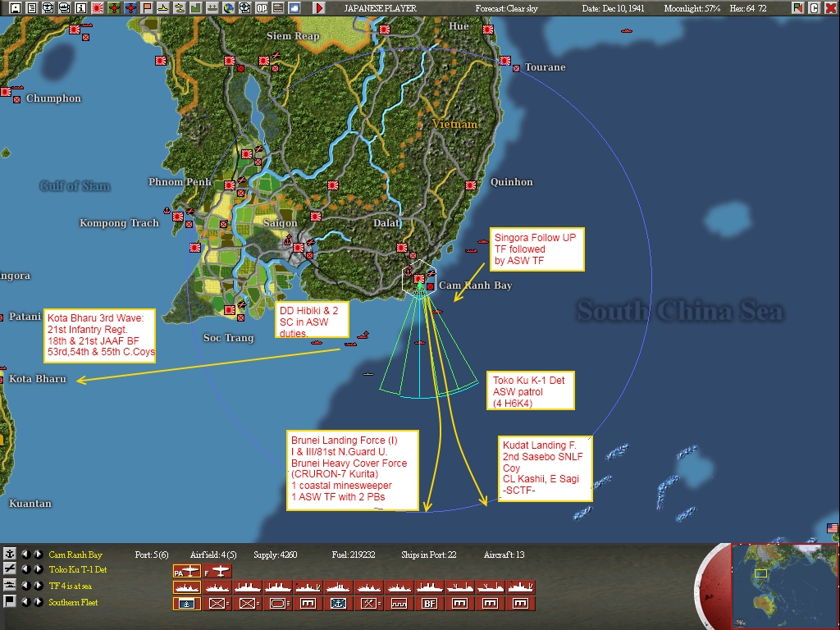840x630 pixels.
Task: Select the 'PA' patrol aircraft unit icon
Action: (186, 572)
